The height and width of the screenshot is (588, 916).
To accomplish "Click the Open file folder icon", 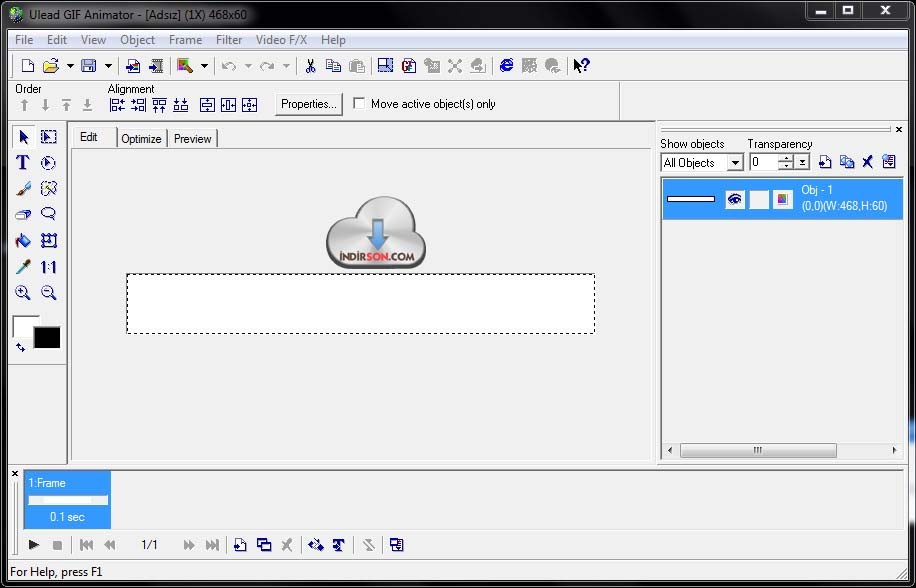I will tap(51, 66).
